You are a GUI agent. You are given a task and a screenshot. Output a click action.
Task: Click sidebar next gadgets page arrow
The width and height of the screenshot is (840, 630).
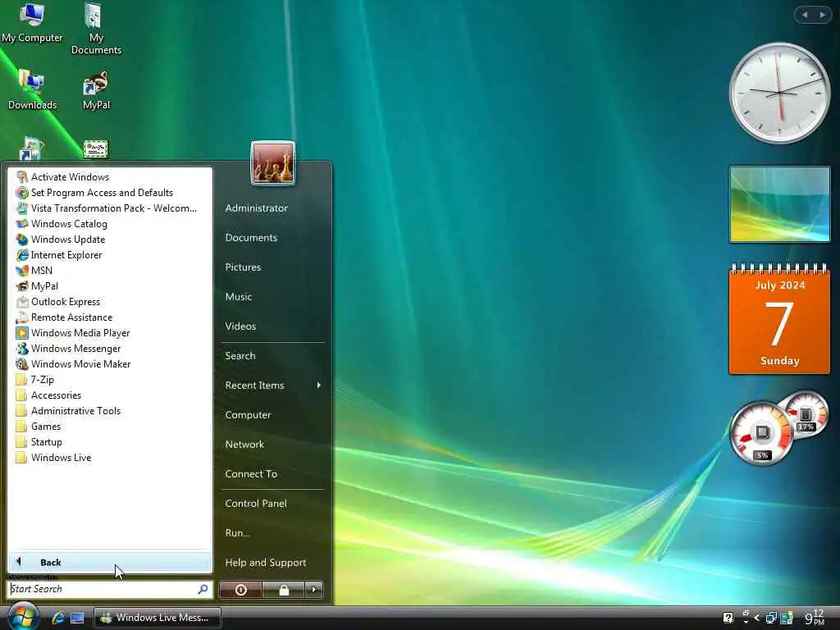click(822, 15)
